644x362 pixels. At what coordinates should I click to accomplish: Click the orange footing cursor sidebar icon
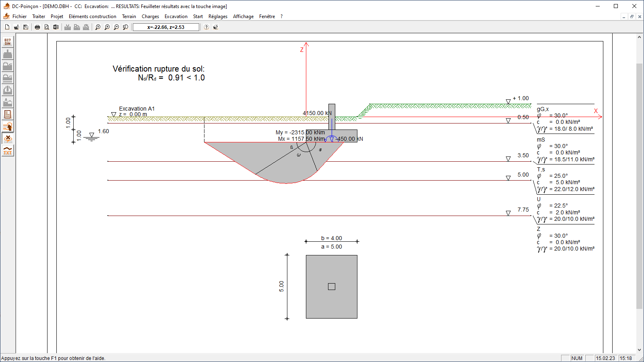pos(8,127)
